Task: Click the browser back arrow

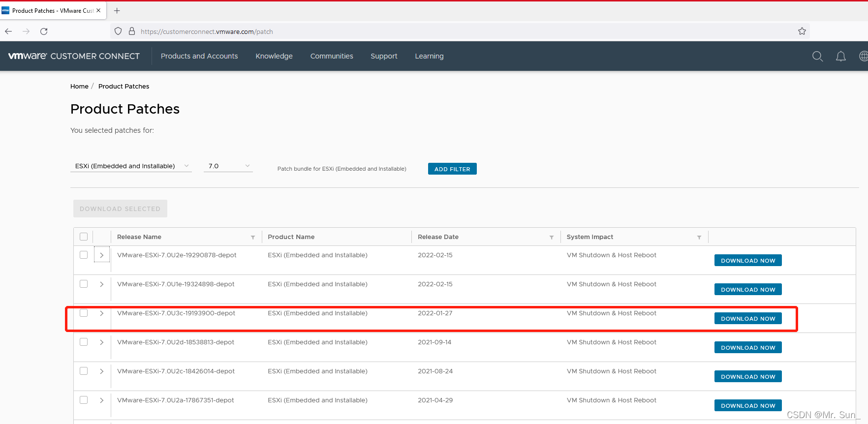Action: pyautogui.click(x=8, y=31)
